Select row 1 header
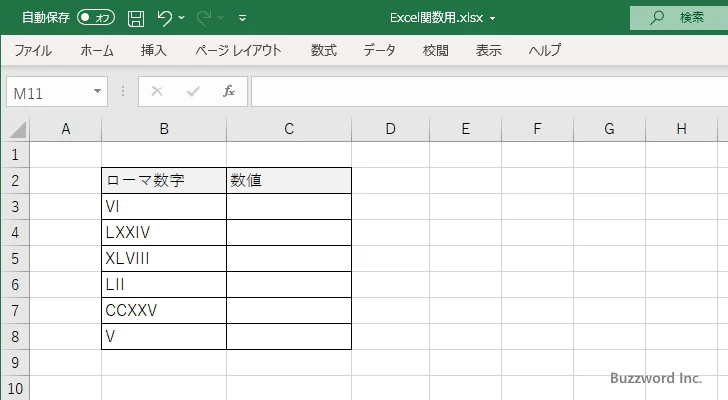 [x=15, y=155]
